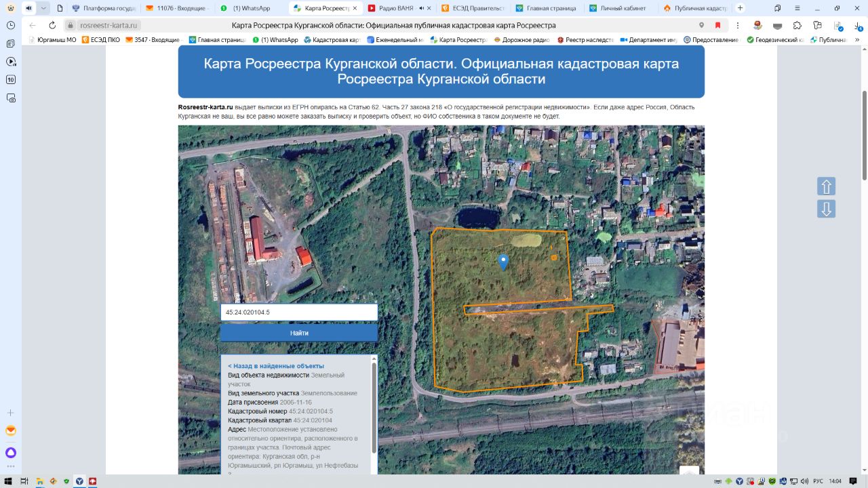Switch to the Главная страница tab
Screen dimensions: 868x488
(546, 8)
